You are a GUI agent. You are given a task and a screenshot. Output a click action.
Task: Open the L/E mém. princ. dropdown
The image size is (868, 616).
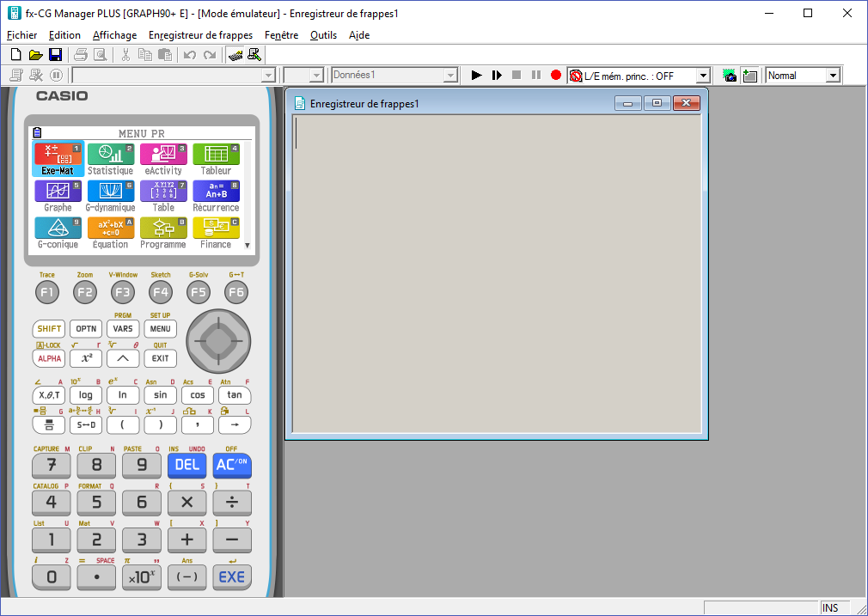pyautogui.click(x=703, y=76)
